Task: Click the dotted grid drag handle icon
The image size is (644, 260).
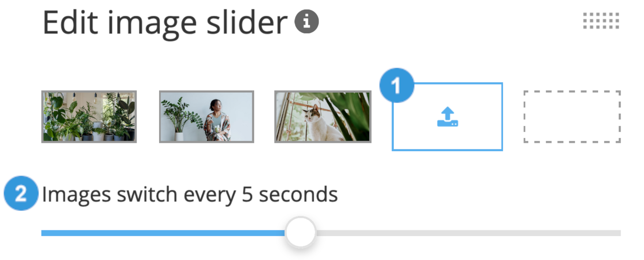Action: pyautogui.click(x=601, y=21)
